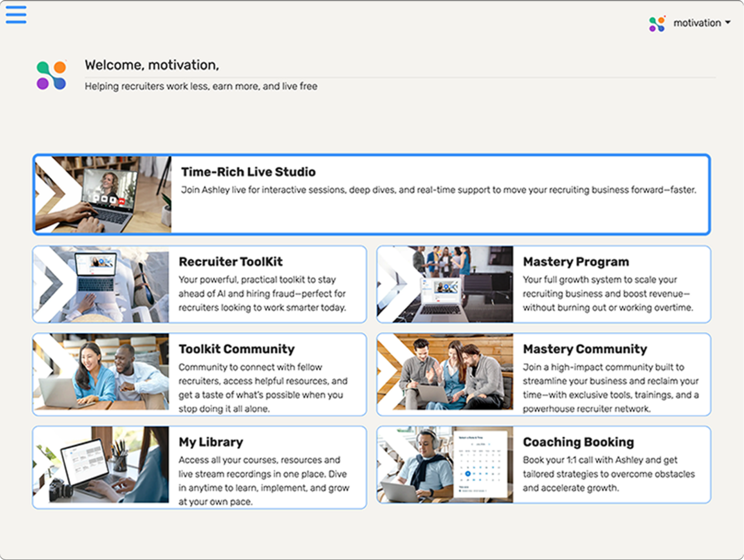Open the hamburger navigation menu

point(16,14)
